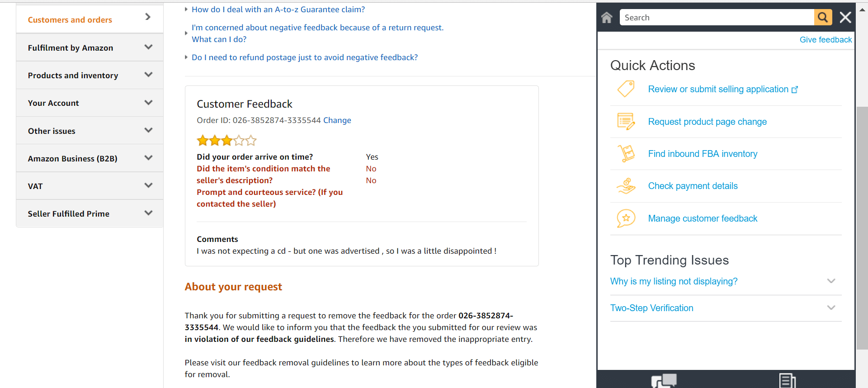
Task: Click the home icon in help panel
Action: tap(607, 18)
